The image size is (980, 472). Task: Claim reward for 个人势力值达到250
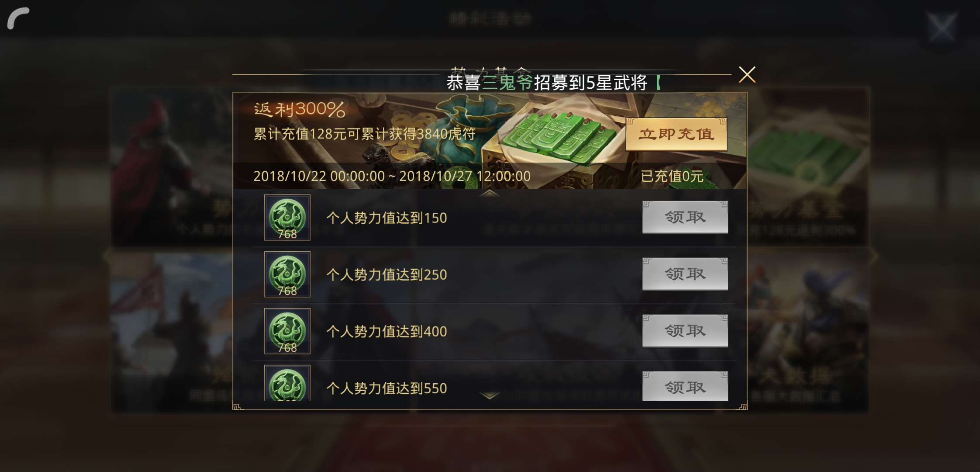pos(685,274)
